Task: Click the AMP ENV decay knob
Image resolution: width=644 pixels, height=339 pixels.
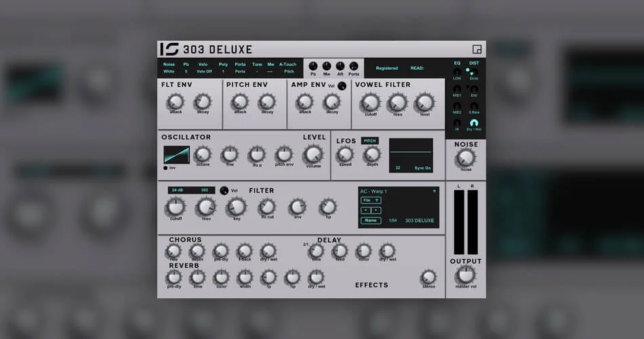Action: click(332, 102)
